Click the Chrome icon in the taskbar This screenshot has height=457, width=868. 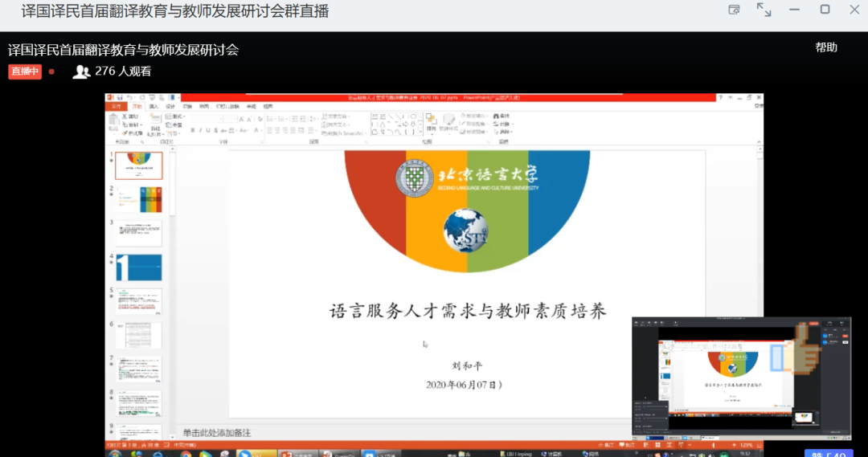coord(186,454)
